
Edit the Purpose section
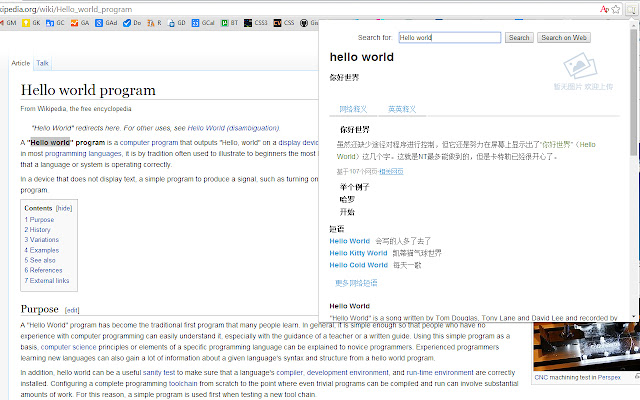[72, 310]
